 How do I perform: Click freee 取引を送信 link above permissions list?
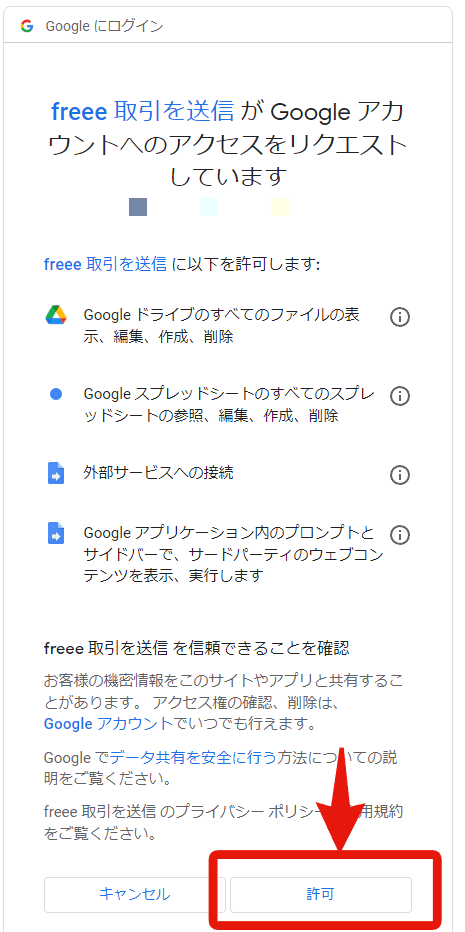105,265
